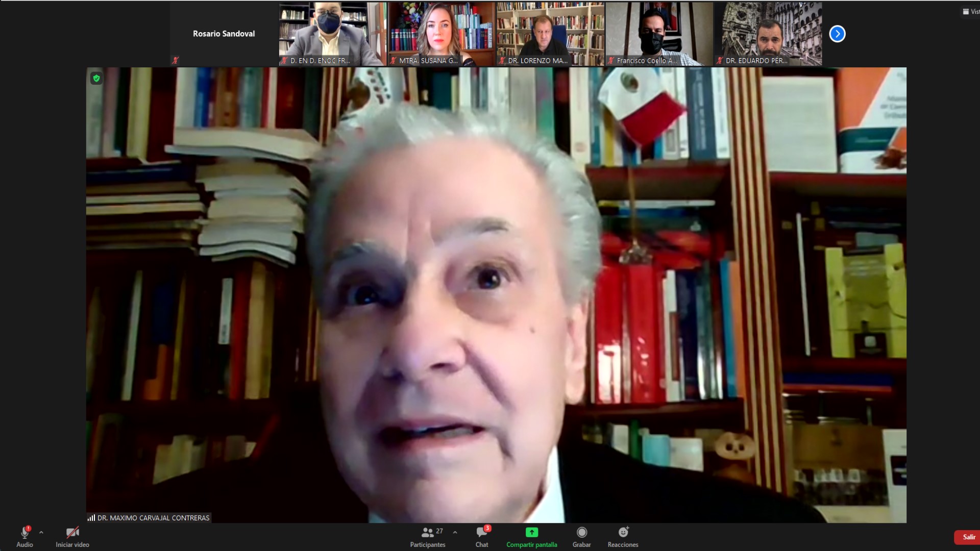Select the D. EN D. ENOC FR... thumbnail
Image resolution: width=980 pixels, height=551 pixels.
tap(332, 34)
